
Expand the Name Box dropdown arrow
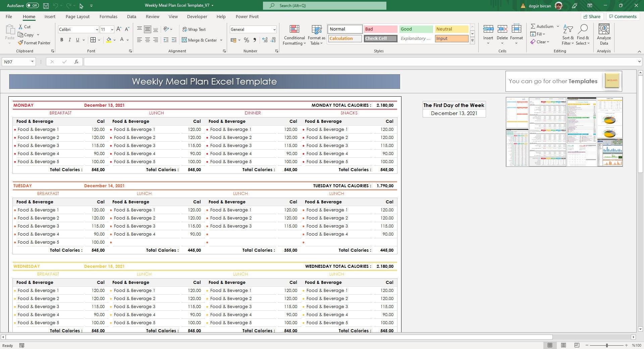pos(32,62)
